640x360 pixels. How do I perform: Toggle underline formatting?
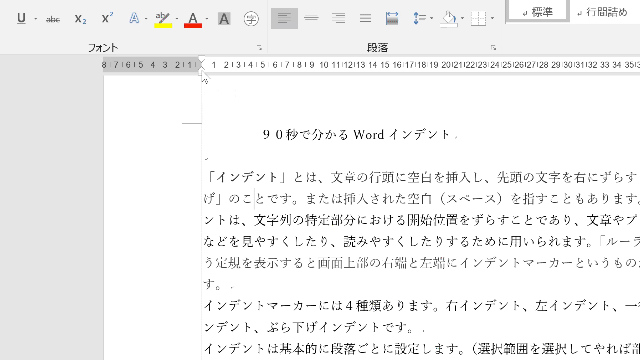(21, 18)
